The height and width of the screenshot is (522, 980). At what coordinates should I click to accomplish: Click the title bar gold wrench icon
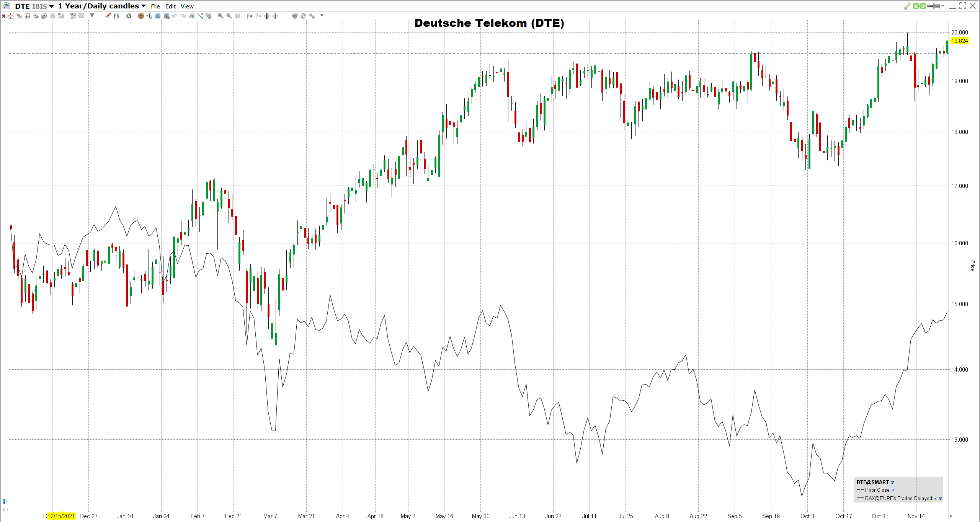pyautogui.click(x=907, y=6)
